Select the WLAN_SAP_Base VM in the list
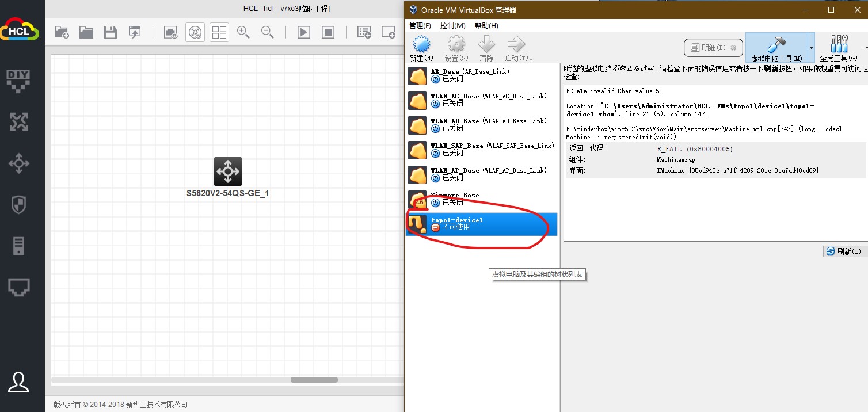Viewport: 868px width, 412px height. (482, 150)
